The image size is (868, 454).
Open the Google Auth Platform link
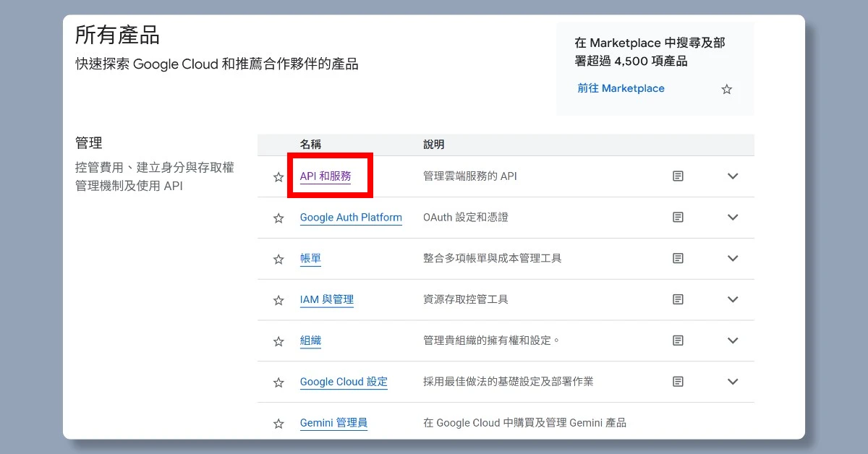pyautogui.click(x=351, y=218)
